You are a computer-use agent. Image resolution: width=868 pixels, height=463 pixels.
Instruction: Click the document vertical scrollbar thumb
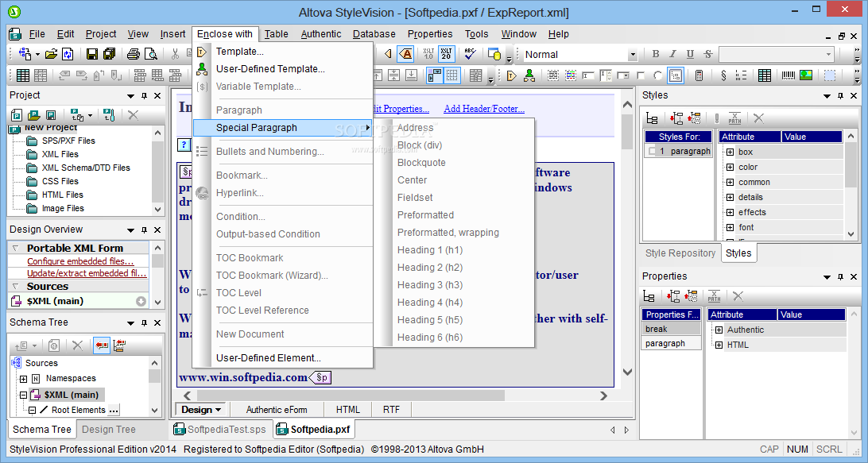tap(627, 132)
